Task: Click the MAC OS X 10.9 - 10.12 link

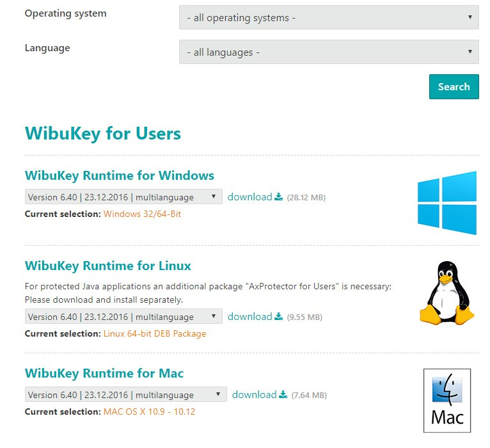Action: (149, 412)
